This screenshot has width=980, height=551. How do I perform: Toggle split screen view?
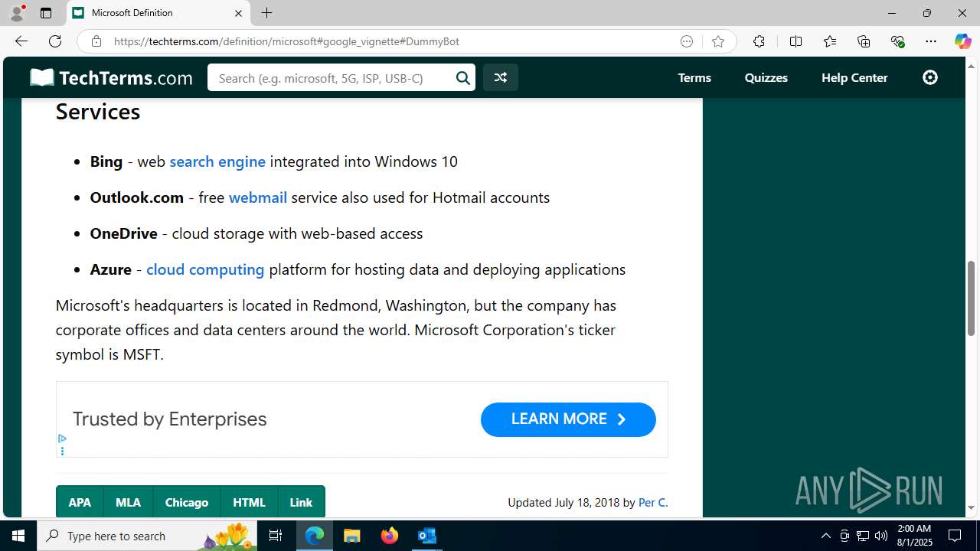(x=795, y=41)
